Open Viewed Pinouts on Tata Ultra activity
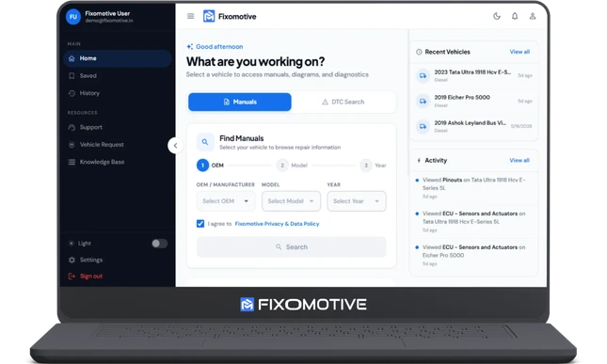 pos(473,189)
